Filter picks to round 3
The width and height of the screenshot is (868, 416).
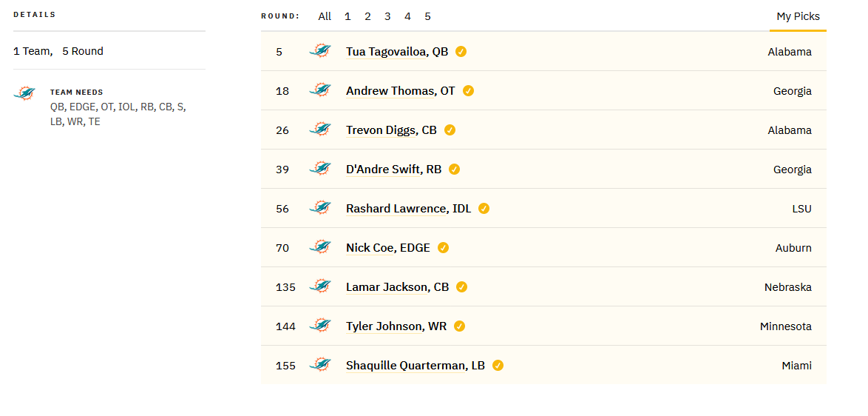387,16
